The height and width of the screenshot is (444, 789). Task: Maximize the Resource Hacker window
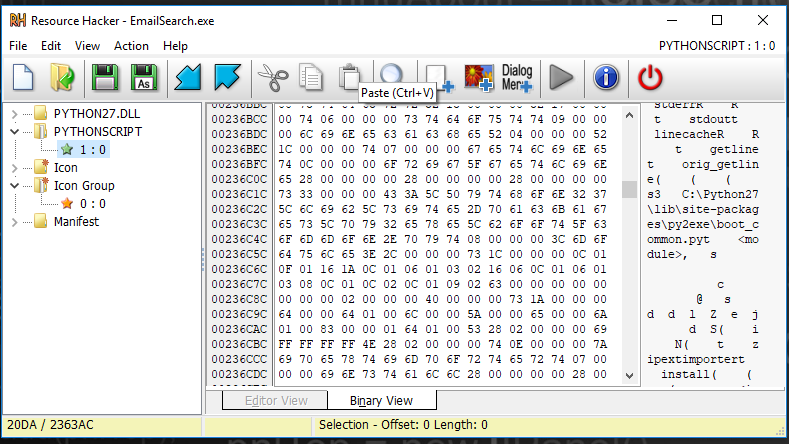(717, 20)
